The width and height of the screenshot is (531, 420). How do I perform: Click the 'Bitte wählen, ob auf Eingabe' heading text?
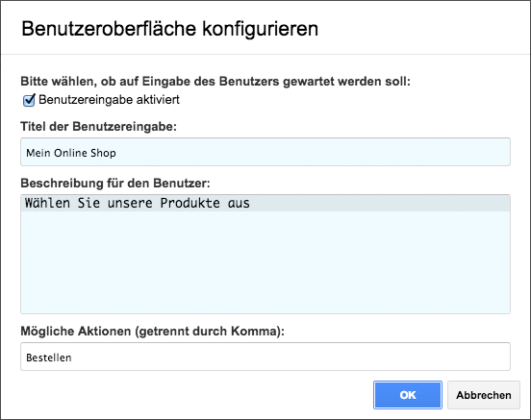coord(113,82)
